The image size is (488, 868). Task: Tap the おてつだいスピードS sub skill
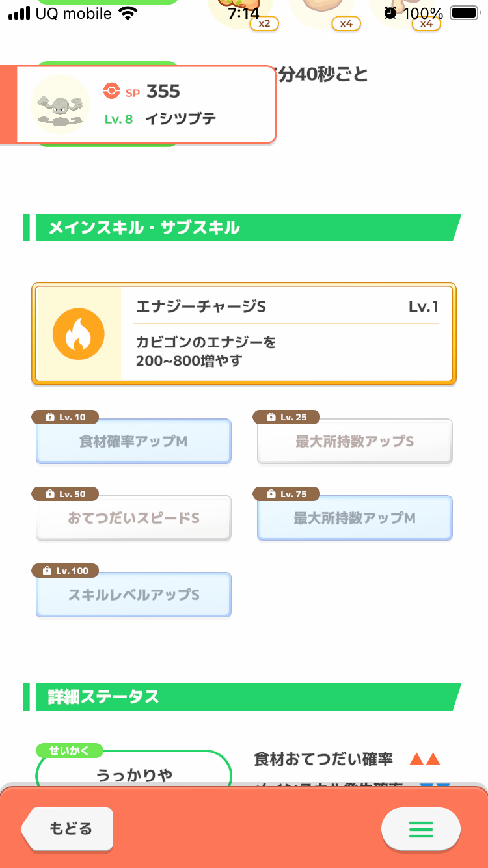[x=133, y=519]
